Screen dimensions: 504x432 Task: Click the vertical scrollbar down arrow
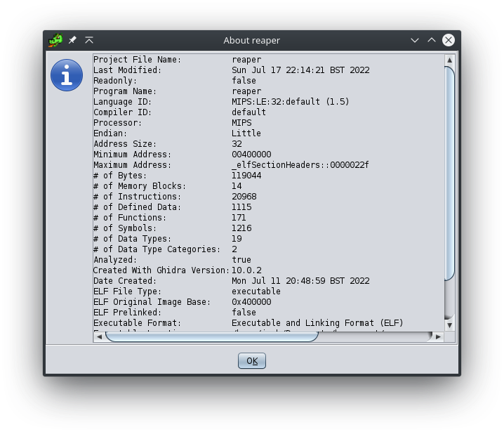449,325
